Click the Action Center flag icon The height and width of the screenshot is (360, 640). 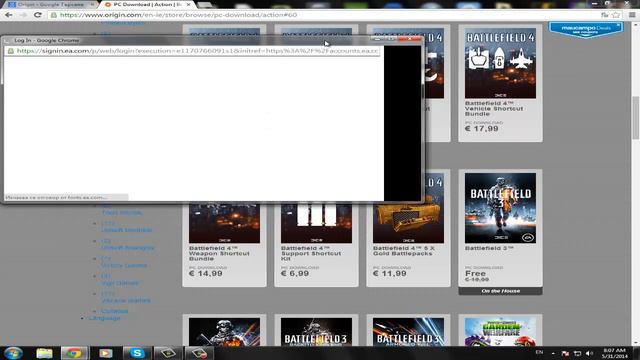(565, 353)
